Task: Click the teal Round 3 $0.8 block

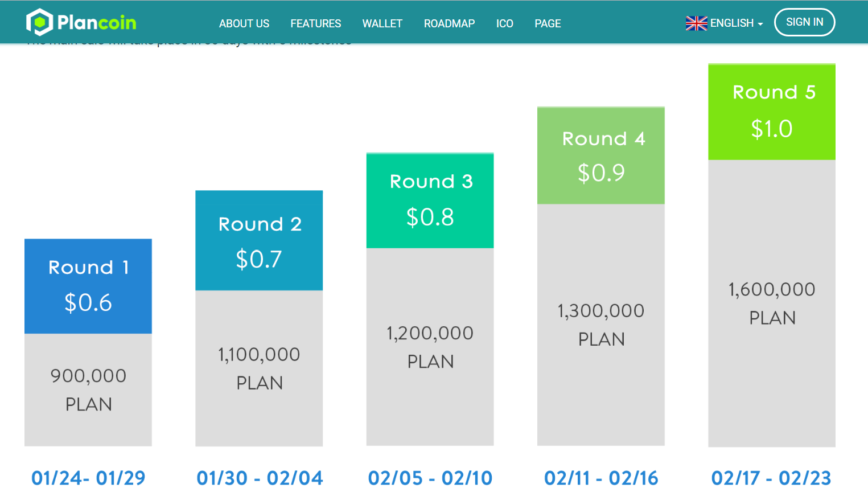Action: [x=430, y=200]
